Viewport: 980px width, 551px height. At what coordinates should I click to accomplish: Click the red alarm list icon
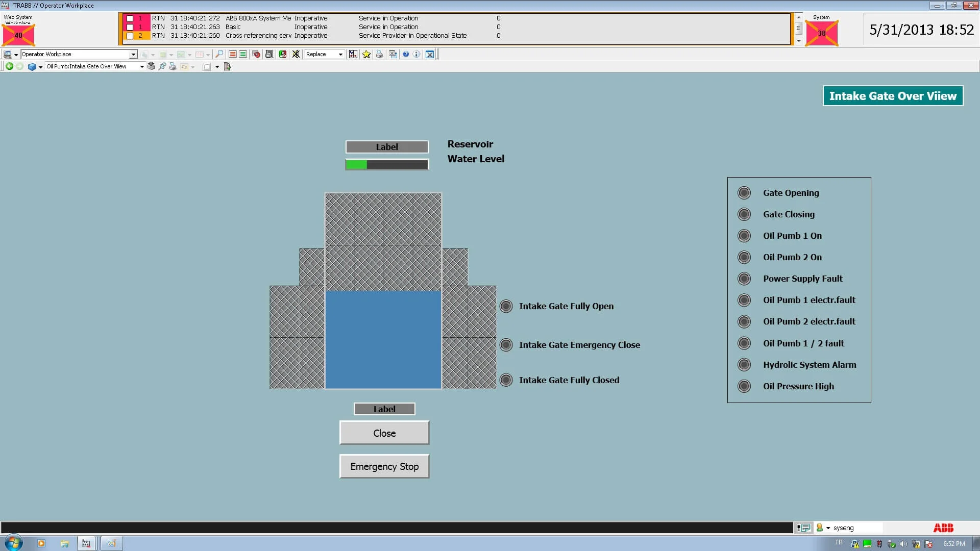(x=232, y=54)
